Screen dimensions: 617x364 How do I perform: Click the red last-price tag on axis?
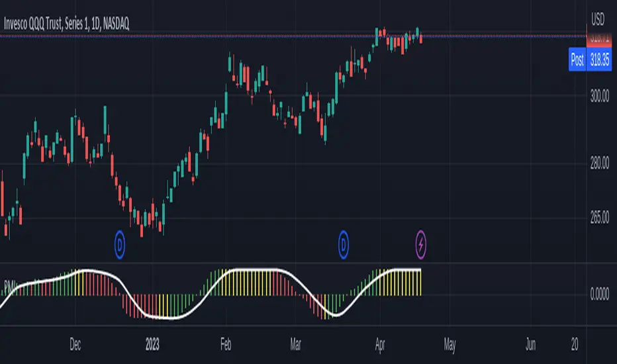pyautogui.click(x=599, y=40)
